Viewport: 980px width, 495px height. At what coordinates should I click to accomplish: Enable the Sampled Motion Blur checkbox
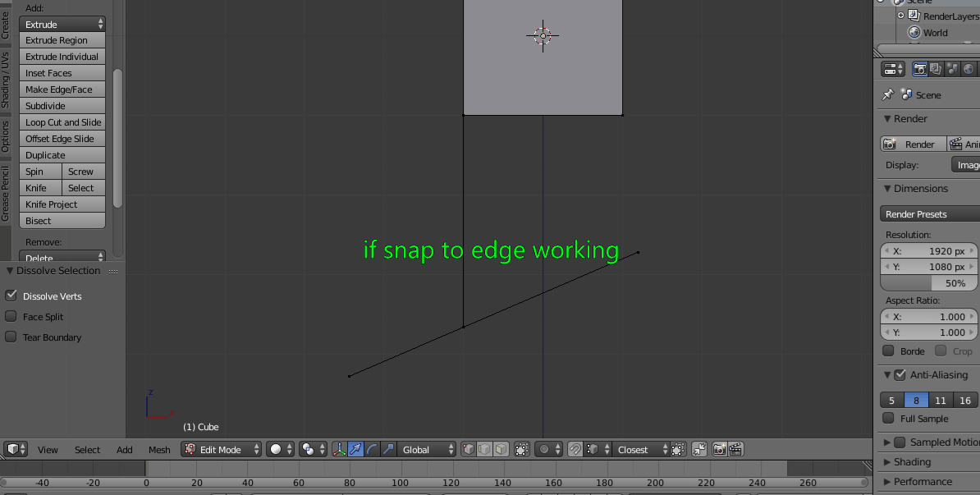coord(900,442)
